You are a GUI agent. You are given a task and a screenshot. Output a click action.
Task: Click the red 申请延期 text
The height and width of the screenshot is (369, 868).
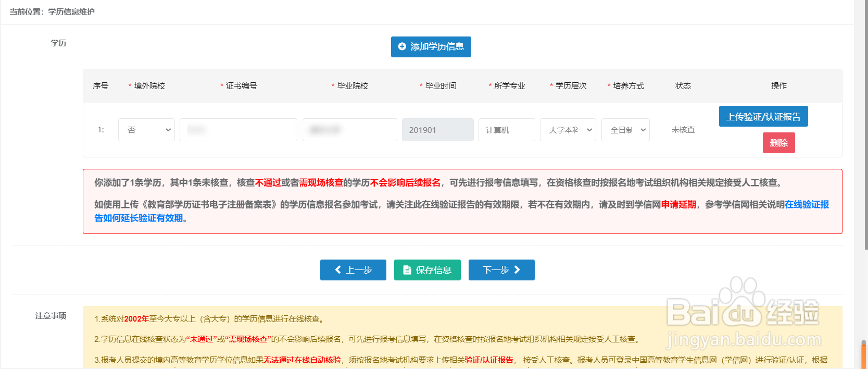point(678,204)
